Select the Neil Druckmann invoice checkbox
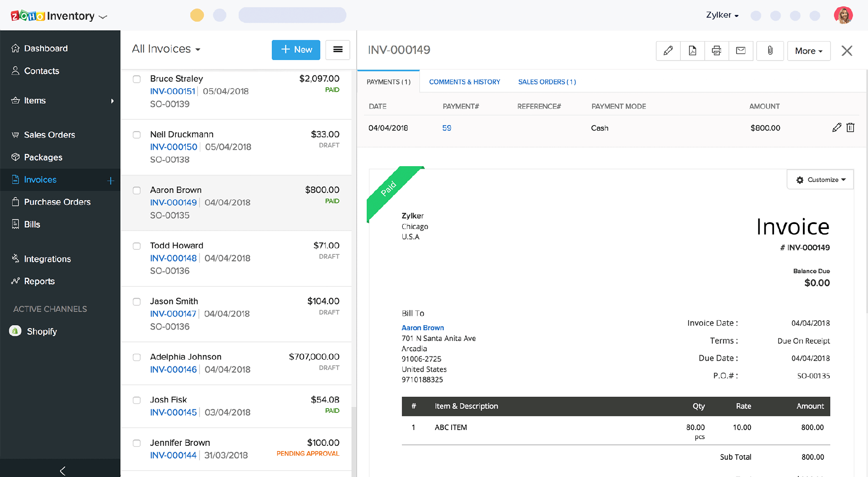868x477 pixels. (x=137, y=135)
